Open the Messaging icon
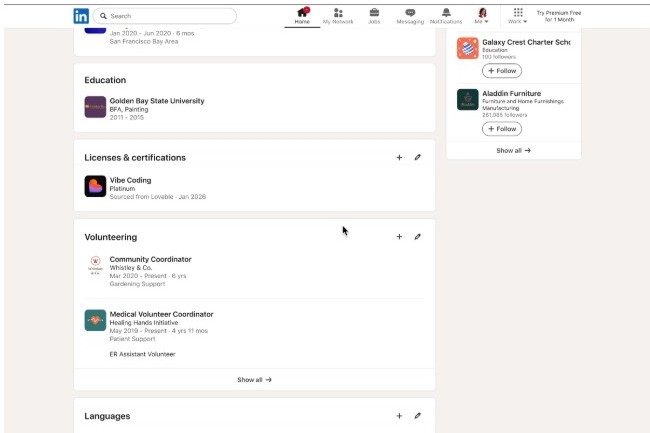This screenshot has height=433, width=650. tap(410, 16)
